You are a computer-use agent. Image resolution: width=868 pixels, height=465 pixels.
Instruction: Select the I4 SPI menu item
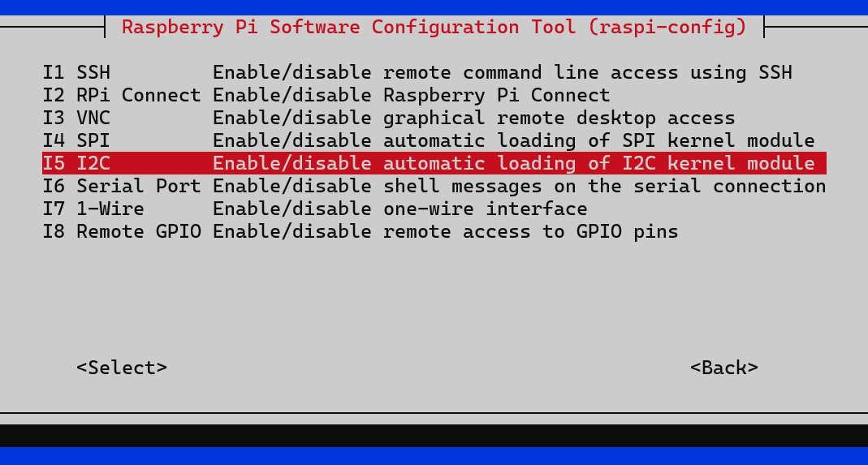pos(434,140)
